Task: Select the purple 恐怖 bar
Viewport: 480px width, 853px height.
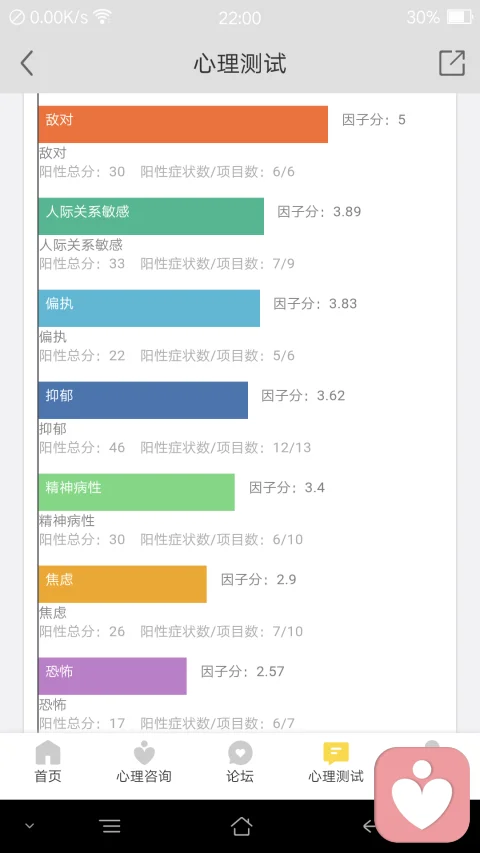Action: [113, 676]
